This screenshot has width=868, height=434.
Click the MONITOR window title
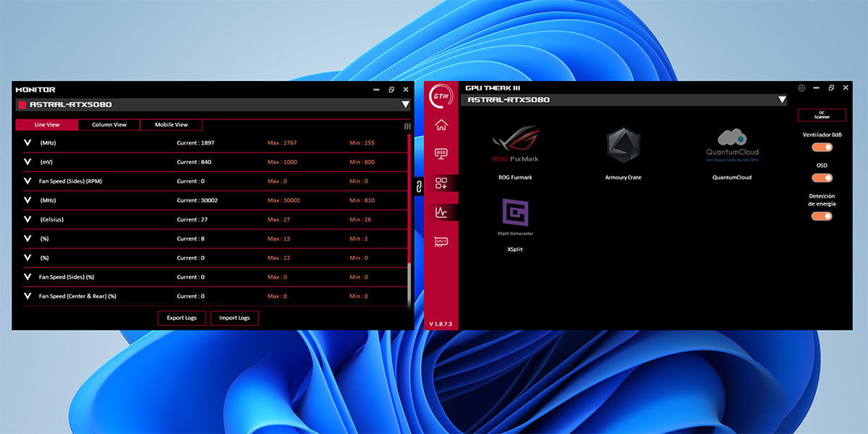[x=35, y=90]
